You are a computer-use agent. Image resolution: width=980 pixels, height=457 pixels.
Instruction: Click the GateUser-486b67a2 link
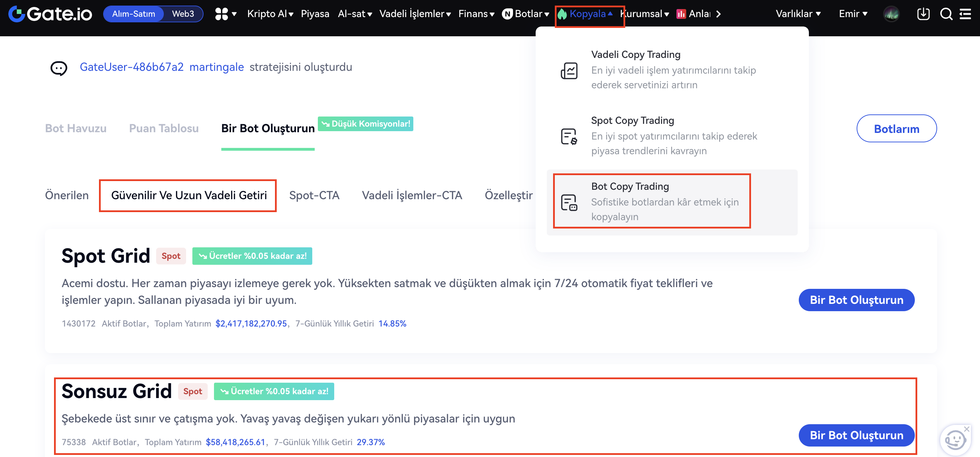132,67
